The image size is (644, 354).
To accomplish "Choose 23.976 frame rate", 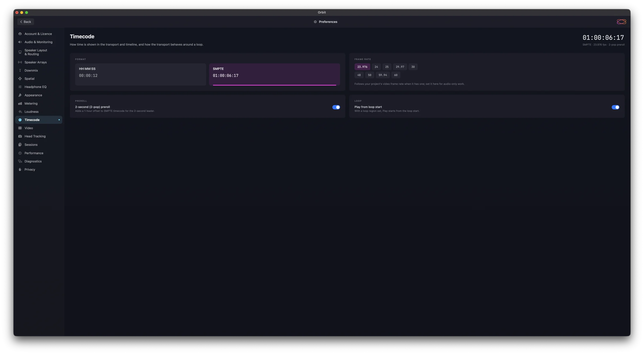I will pos(362,67).
